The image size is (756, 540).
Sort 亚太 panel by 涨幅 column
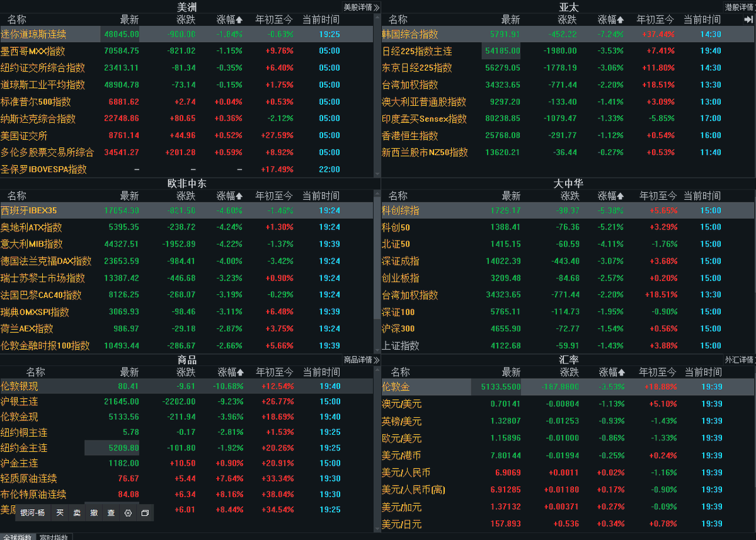tap(611, 20)
